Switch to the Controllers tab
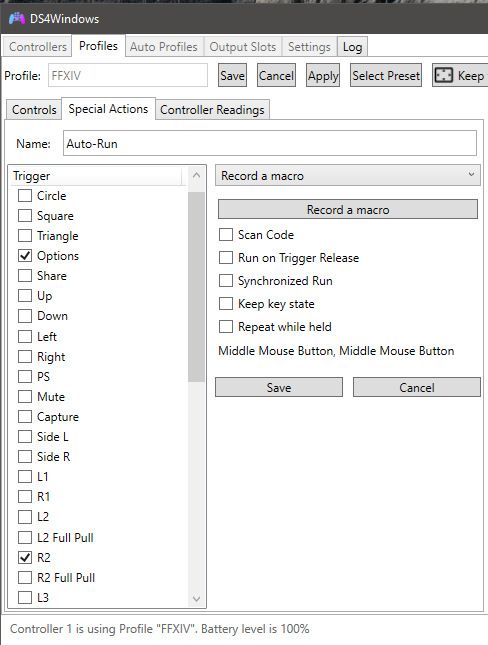The image size is (488, 645). click(37, 46)
